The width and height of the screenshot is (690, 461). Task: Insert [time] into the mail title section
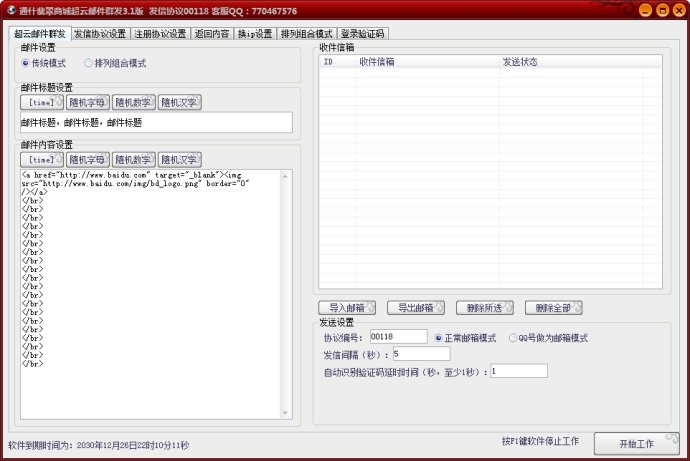pos(42,102)
